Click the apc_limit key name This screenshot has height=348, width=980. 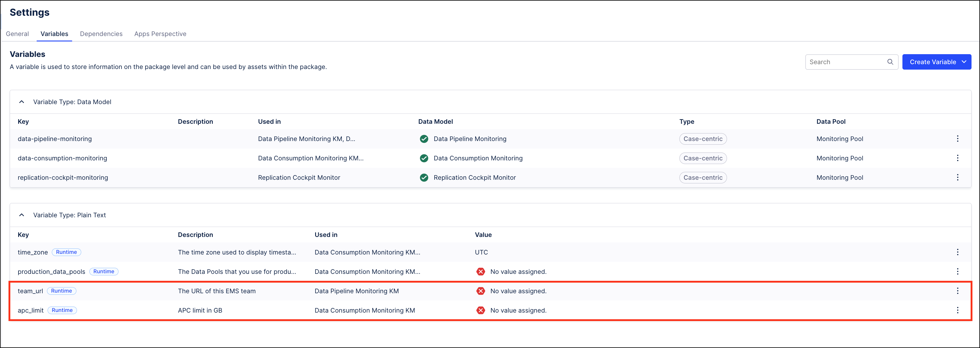click(x=30, y=310)
